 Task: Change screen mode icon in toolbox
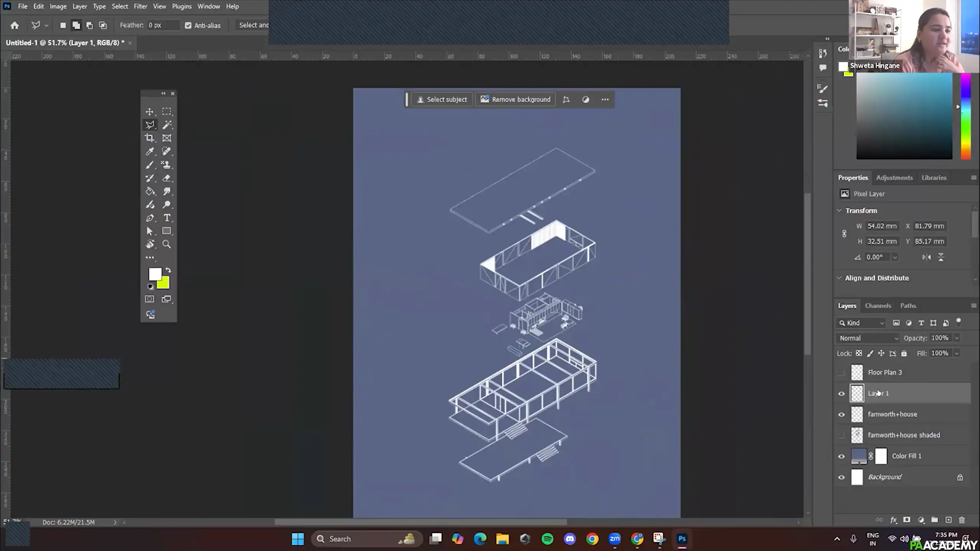tap(167, 299)
